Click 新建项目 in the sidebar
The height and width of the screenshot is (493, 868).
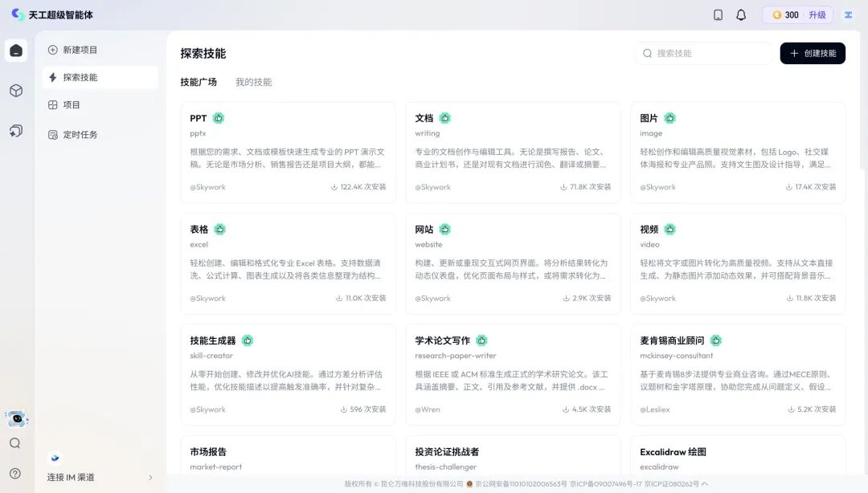[x=100, y=50]
